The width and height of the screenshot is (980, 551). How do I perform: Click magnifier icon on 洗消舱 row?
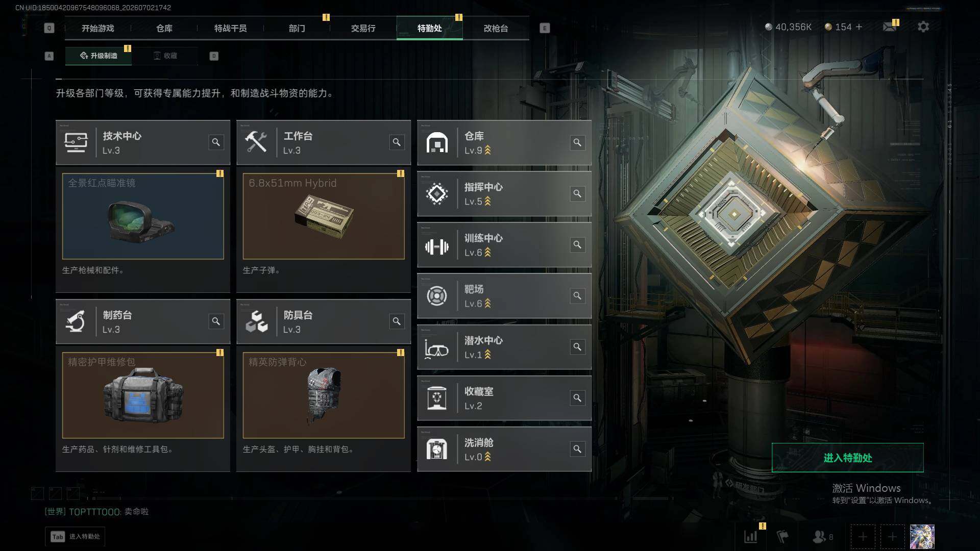coord(577,449)
